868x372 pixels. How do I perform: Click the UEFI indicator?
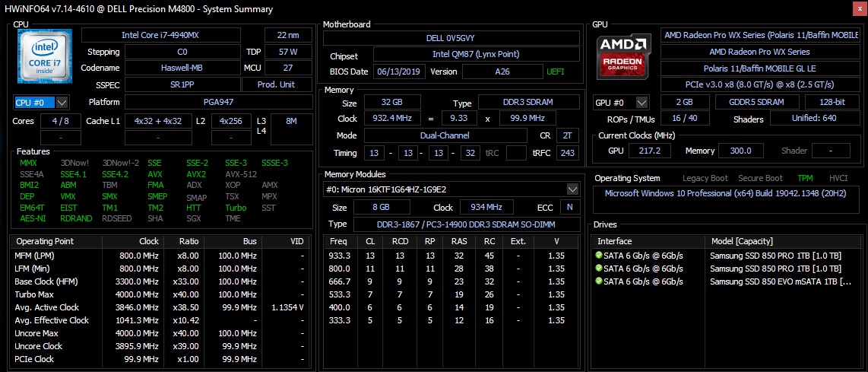556,72
